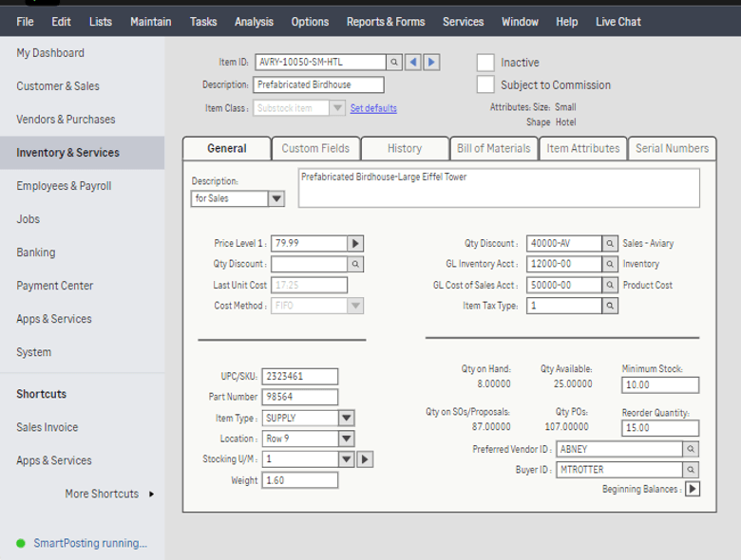Open Banking section in sidebar
This screenshot has height=560, width=741.
[36, 252]
